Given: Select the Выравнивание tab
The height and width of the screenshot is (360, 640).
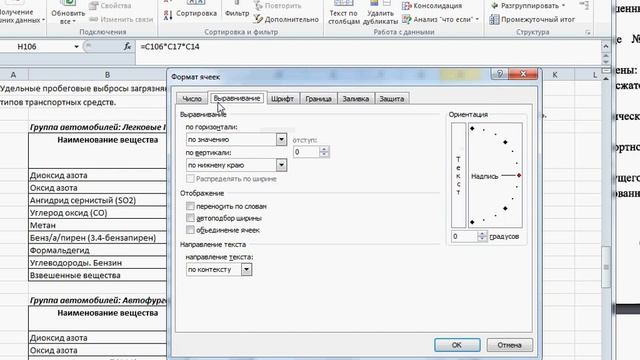Looking at the screenshot, I should click(237, 98).
